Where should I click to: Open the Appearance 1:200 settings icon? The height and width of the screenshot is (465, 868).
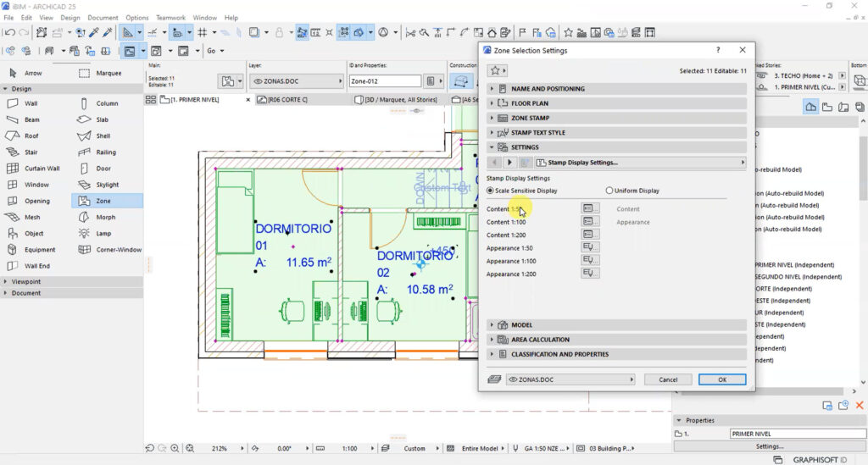590,273
